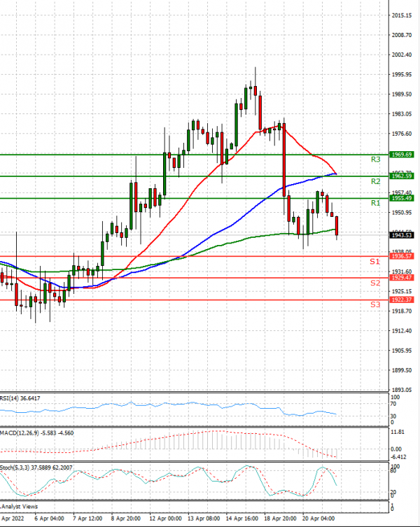Click the R1 resistance label
The width and height of the screenshot is (420, 527).
click(375, 203)
